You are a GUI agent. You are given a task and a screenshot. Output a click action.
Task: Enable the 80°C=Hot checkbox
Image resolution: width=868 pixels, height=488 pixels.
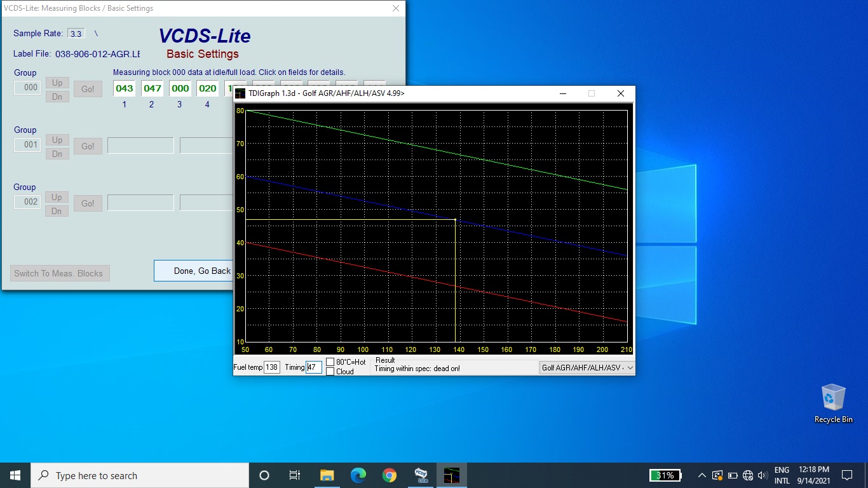tap(330, 362)
